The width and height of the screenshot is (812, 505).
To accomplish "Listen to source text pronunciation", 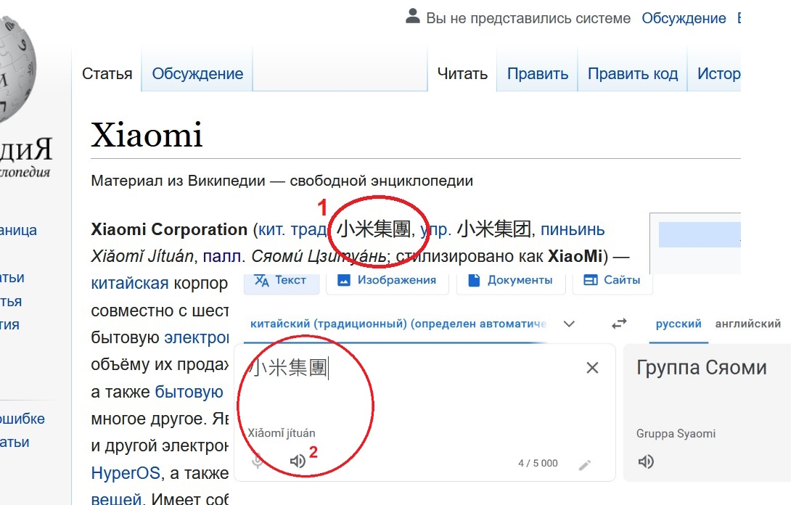I will pyautogui.click(x=298, y=461).
